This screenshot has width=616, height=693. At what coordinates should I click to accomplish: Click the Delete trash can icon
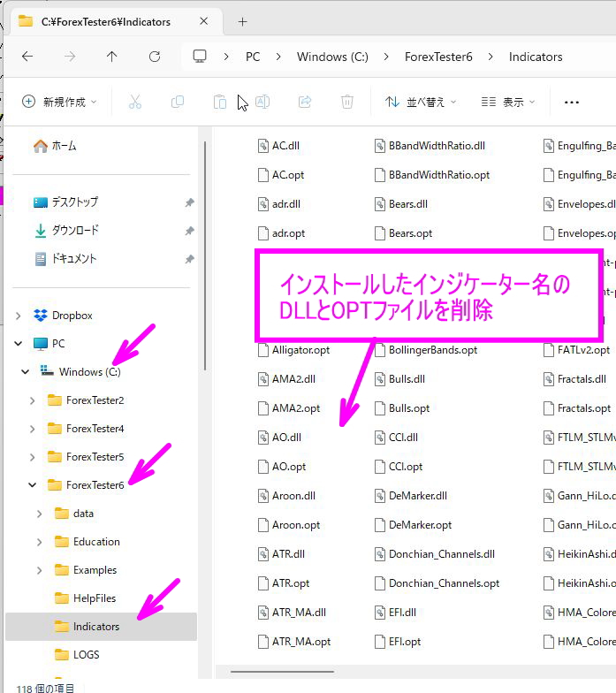click(x=347, y=103)
